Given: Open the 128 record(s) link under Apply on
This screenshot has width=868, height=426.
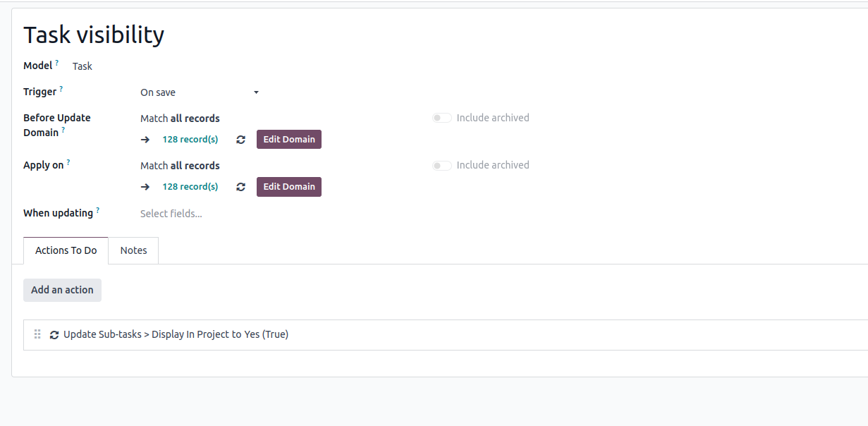Looking at the screenshot, I should click(x=190, y=187).
